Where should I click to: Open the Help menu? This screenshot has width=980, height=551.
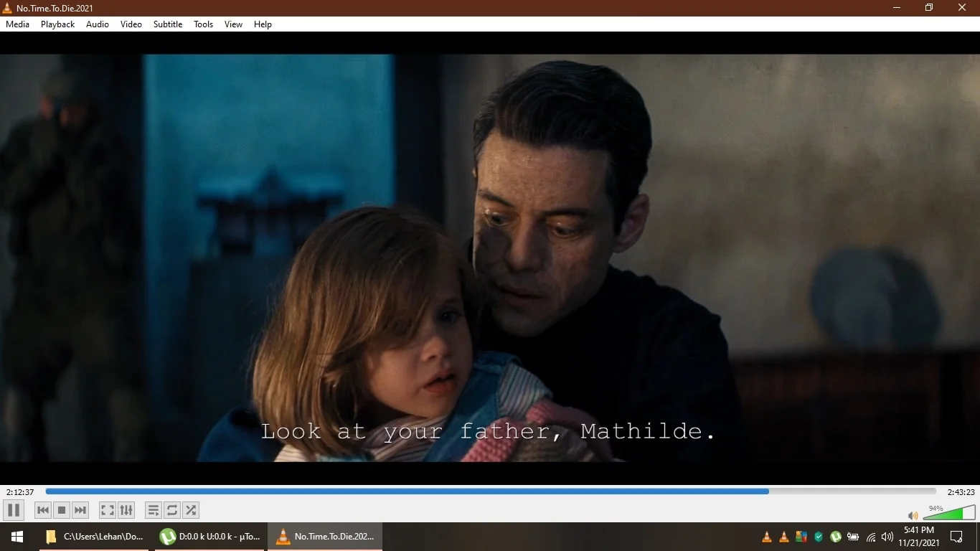click(263, 24)
